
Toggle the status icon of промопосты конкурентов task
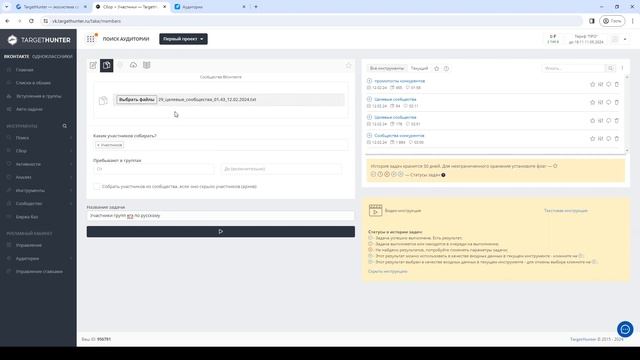[x=369, y=81]
